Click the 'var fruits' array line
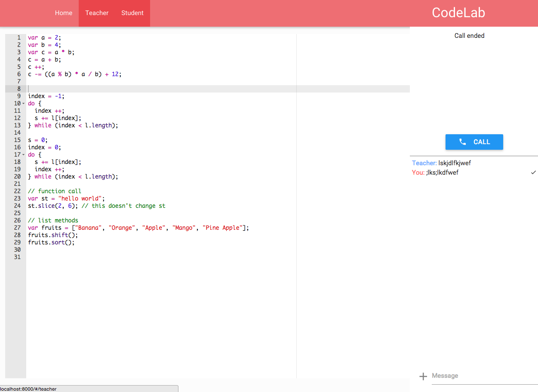The height and width of the screenshot is (392, 538). 138,228
